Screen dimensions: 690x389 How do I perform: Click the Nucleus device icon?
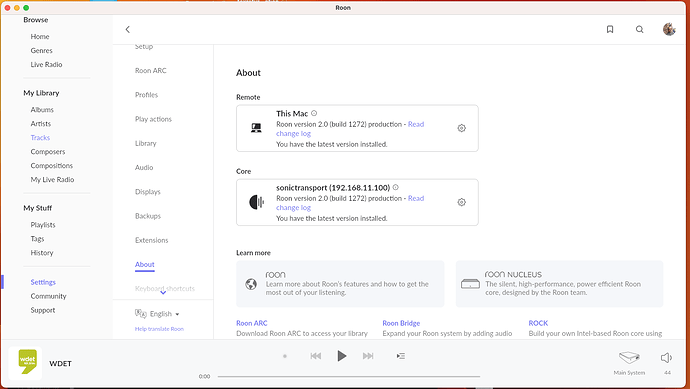click(x=470, y=284)
